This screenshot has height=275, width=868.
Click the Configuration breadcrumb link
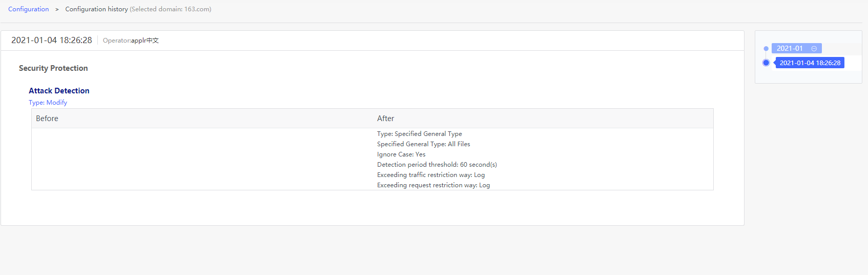[29, 9]
